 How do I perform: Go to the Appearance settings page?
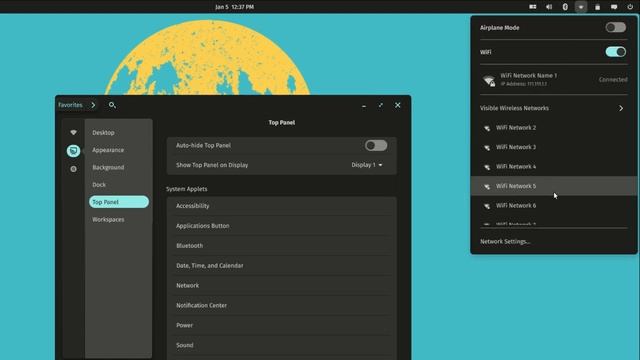(119, 150)
